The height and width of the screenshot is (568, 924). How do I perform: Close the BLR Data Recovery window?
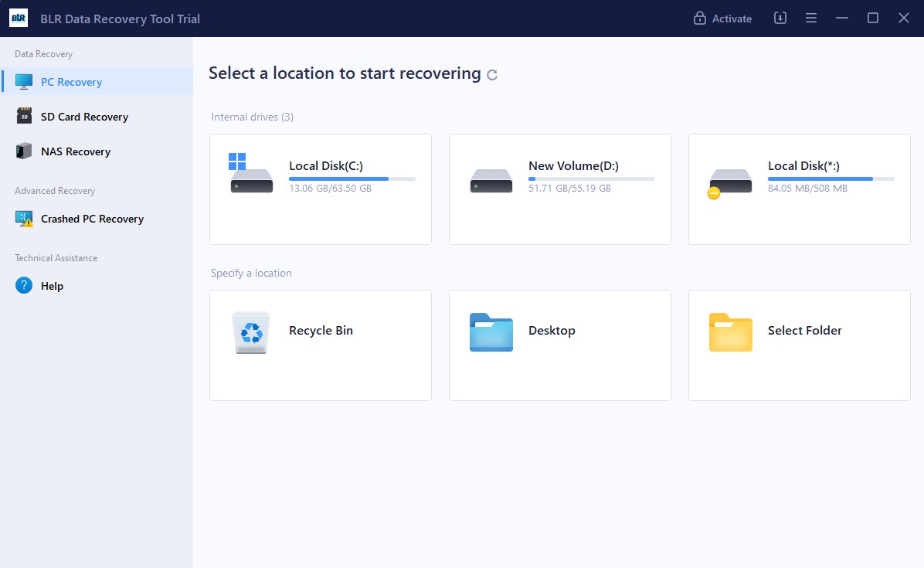point(904,19)
